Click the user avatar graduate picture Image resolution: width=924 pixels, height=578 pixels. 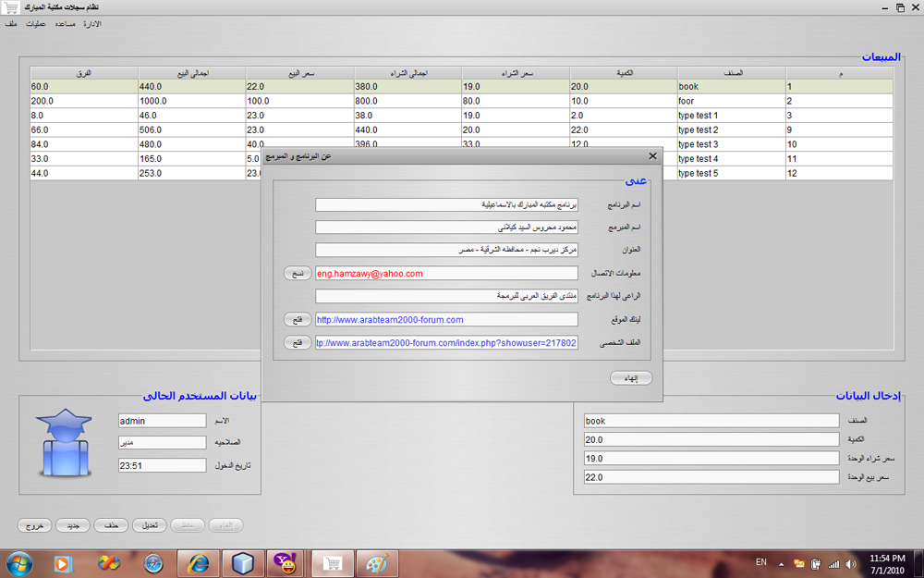(x=65, y=442)
